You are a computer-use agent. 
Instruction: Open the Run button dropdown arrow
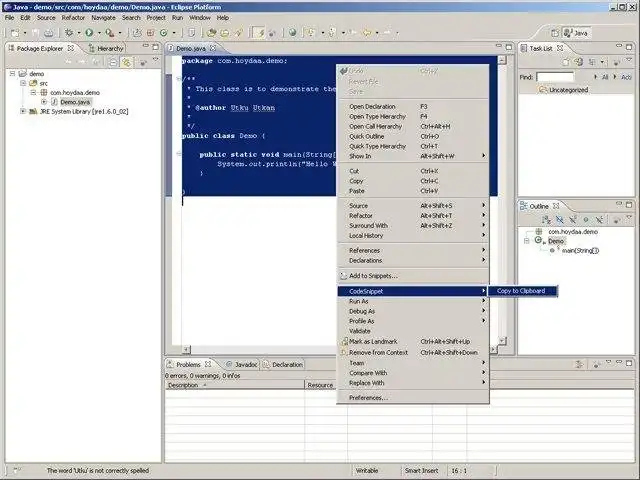click(x=99, y=33)
